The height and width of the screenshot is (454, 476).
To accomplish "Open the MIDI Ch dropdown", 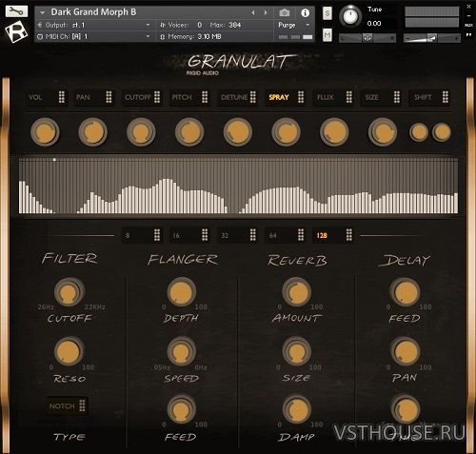I will 94,37.
